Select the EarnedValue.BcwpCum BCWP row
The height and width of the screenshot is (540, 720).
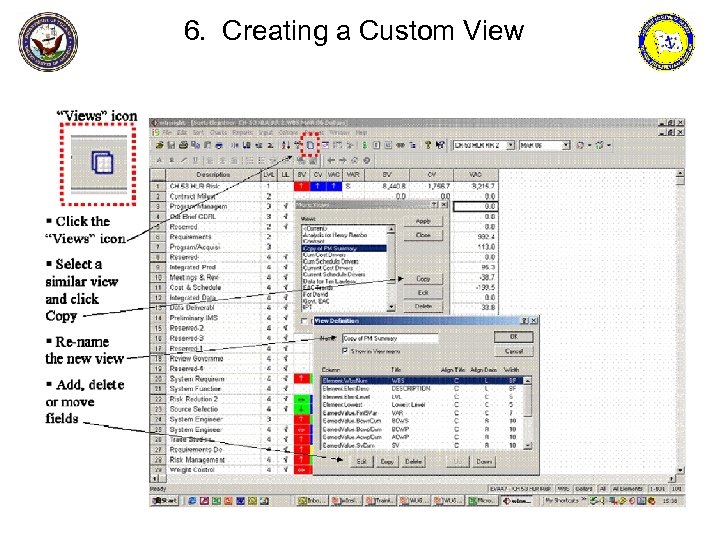tap(422, 429)
